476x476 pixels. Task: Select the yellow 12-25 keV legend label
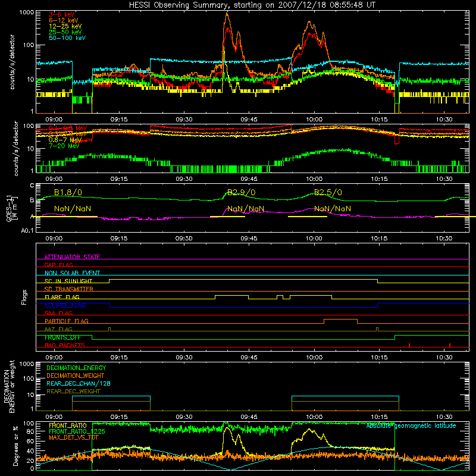coord(65,26)
